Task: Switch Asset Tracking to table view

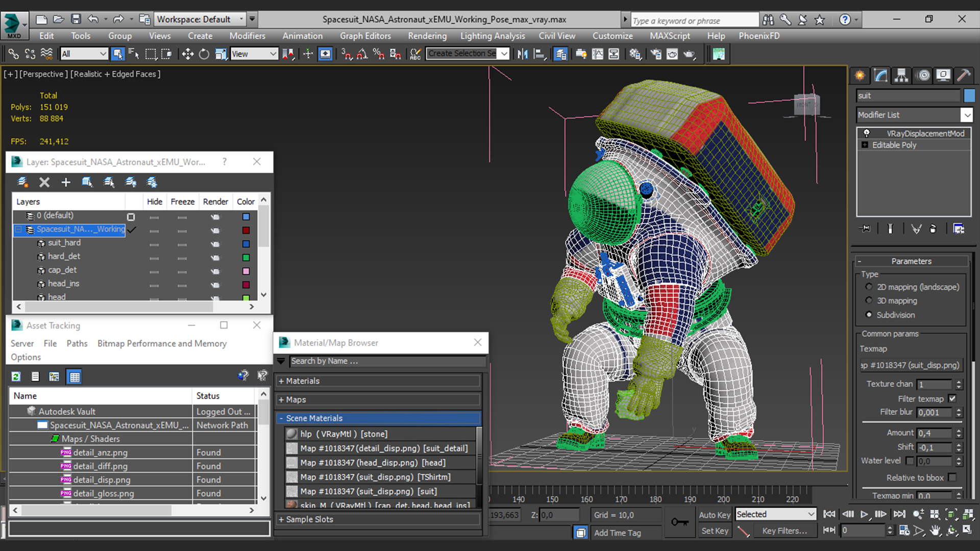Action: point(75,377)
